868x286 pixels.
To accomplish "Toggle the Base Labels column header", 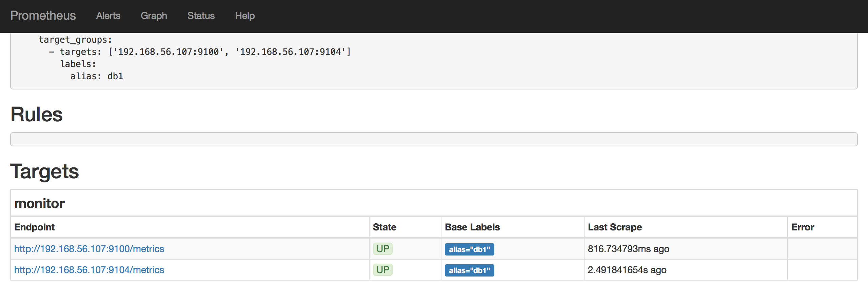I will 472,227.
